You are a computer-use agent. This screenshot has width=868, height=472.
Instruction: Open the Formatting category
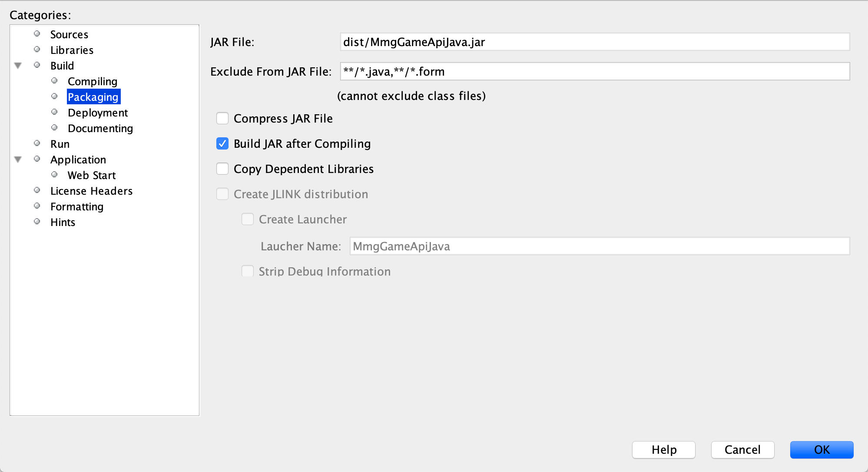[x=77, y=206]
